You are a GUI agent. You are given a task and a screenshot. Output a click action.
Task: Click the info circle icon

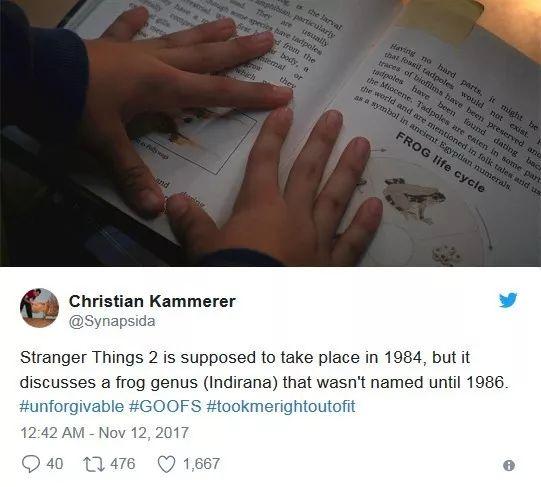[509, 466]
